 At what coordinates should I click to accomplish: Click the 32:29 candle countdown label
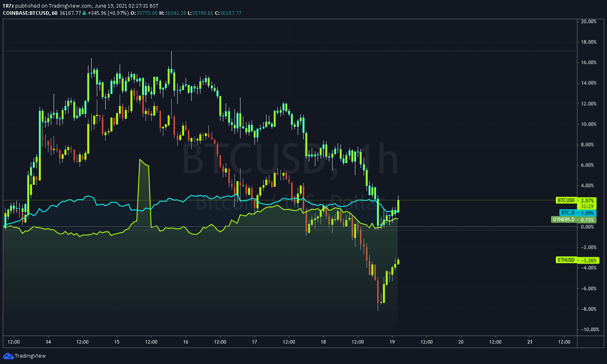587,206
